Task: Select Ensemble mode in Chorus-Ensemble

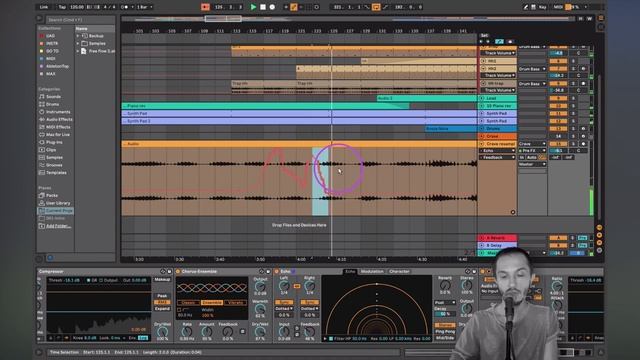Action: point(212,303)
